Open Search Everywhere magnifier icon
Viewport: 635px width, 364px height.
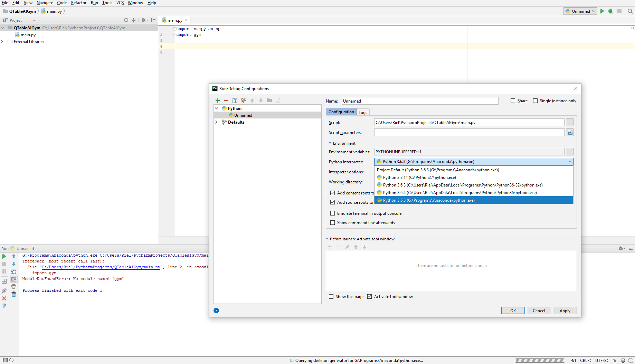pyautogui.click(x=630, y=11)
